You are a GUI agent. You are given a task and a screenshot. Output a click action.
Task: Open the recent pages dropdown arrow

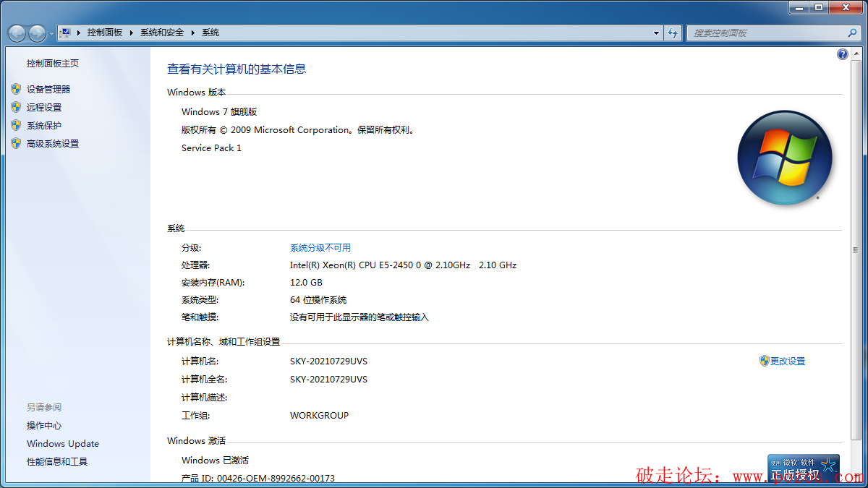pos(51,34)
